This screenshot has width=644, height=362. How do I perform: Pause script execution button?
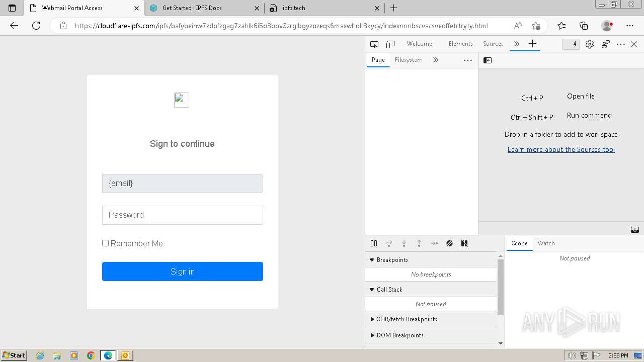tap(374, 243)
